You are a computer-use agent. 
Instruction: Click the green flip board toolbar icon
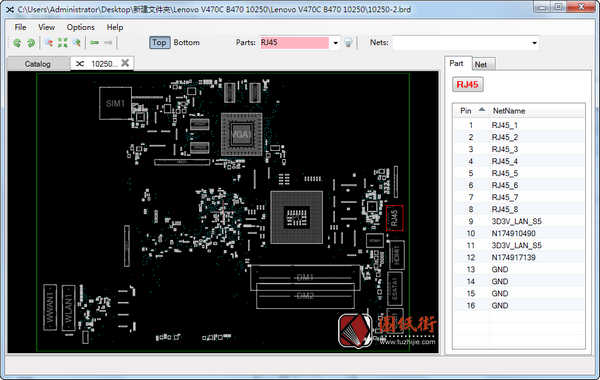pos(95,42)
